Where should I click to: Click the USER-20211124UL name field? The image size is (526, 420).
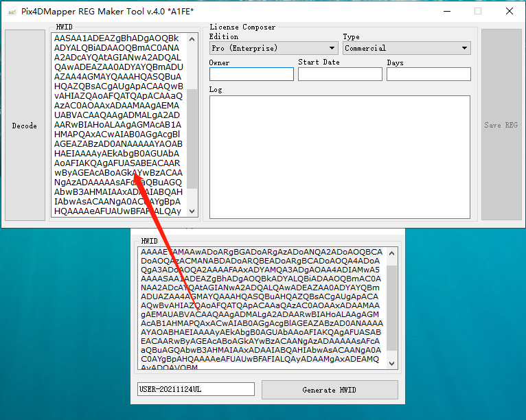tap(196, 389)
